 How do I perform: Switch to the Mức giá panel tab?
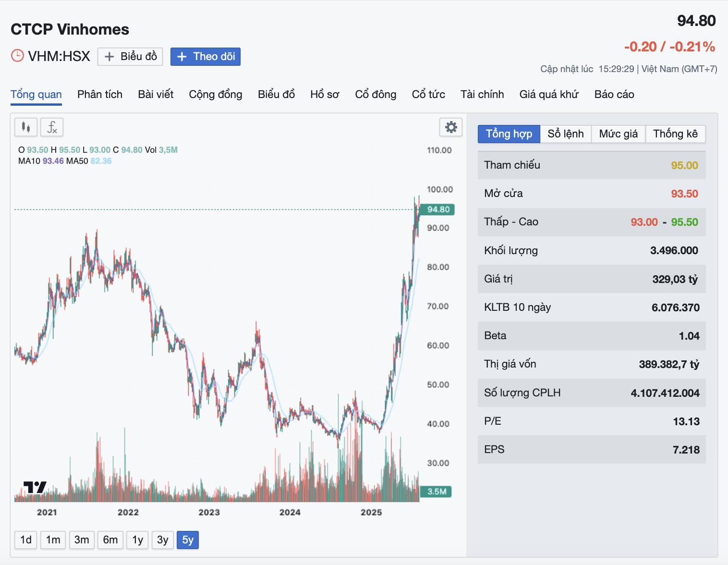pos(619,134)
